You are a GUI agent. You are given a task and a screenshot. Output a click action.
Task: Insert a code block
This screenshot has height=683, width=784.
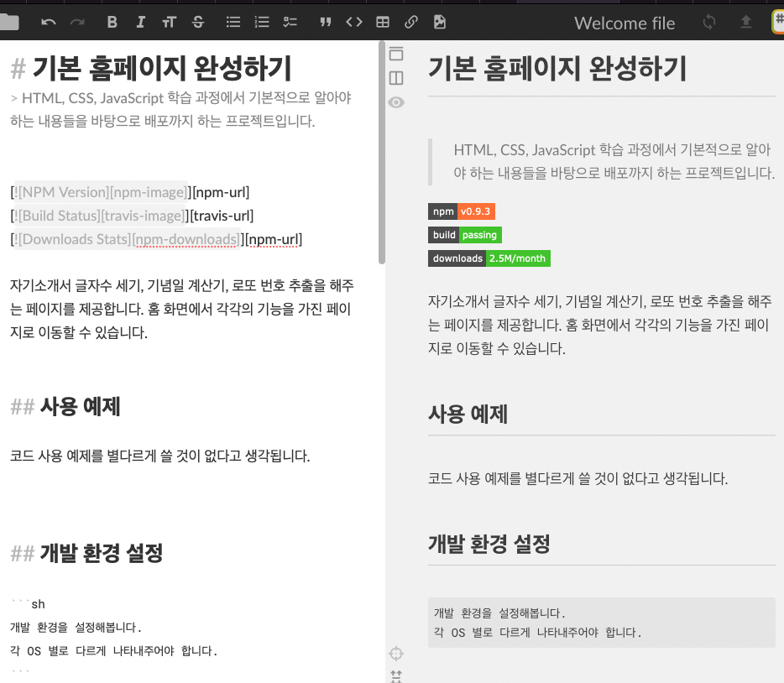click(354, 22)
